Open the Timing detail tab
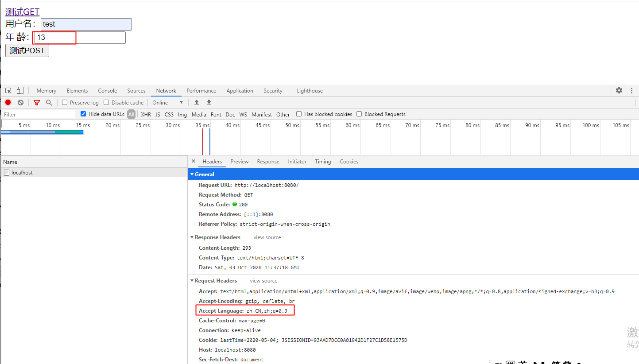Viewport: 639px width, 364px height. click(323, 162)
